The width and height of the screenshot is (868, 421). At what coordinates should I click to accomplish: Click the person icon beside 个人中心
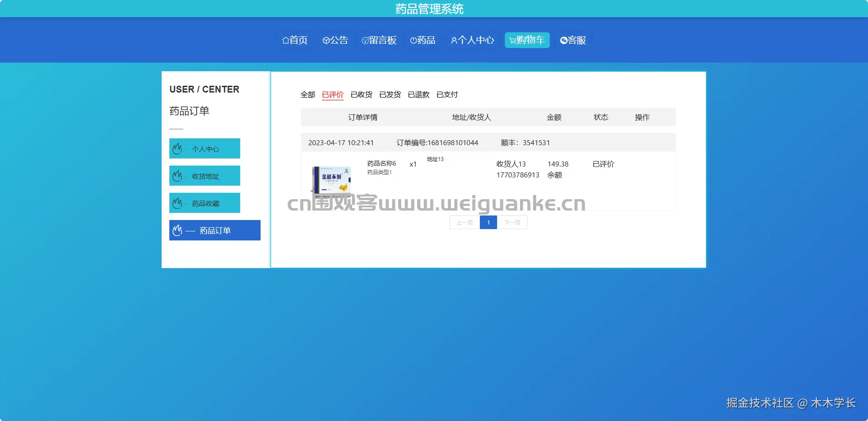point(454,40)
